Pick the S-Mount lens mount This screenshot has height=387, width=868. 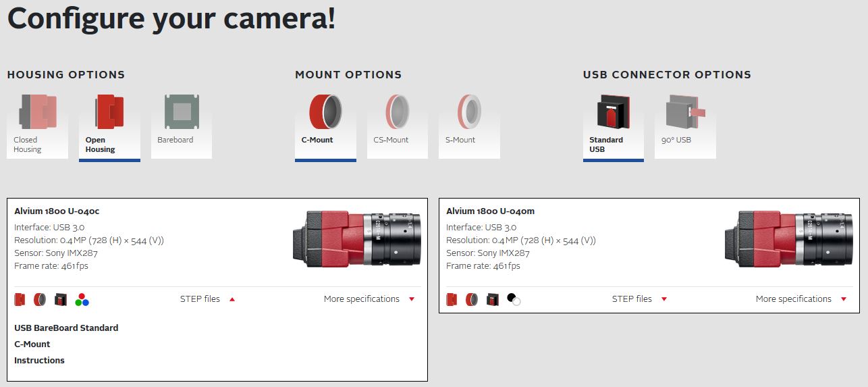469,126
